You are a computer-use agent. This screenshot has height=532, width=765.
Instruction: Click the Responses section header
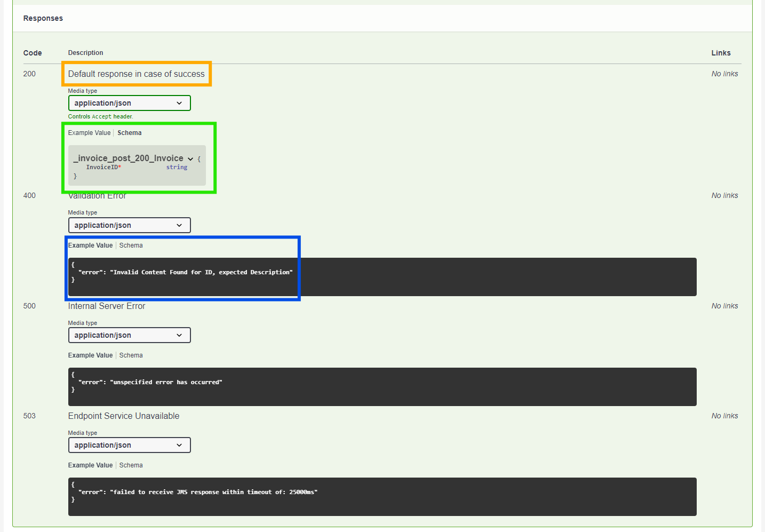point(43,18)
